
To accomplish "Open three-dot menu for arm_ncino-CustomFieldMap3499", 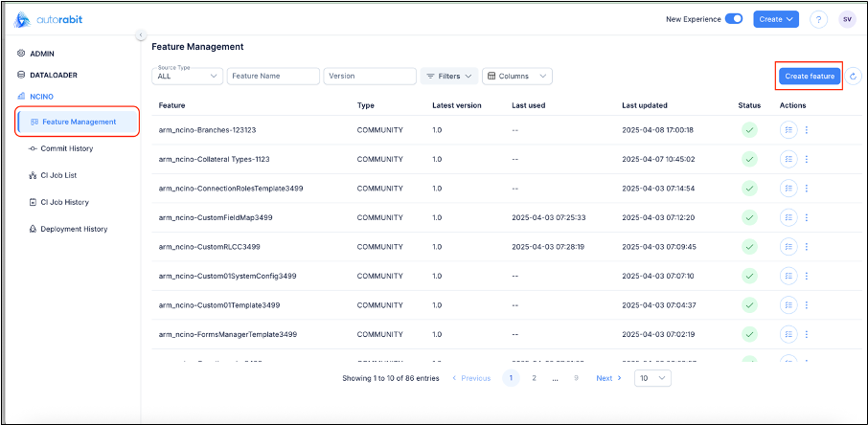I will point(807,217).
